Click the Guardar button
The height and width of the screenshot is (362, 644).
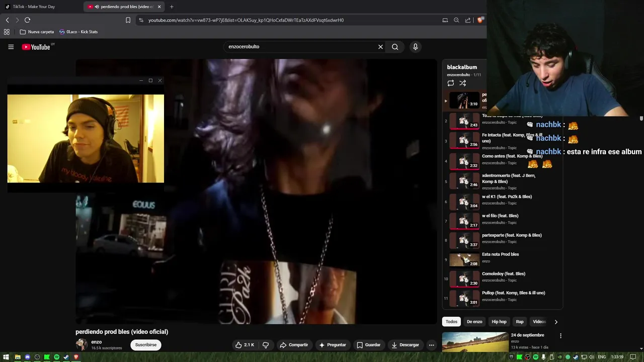click(x=368, y=345)
